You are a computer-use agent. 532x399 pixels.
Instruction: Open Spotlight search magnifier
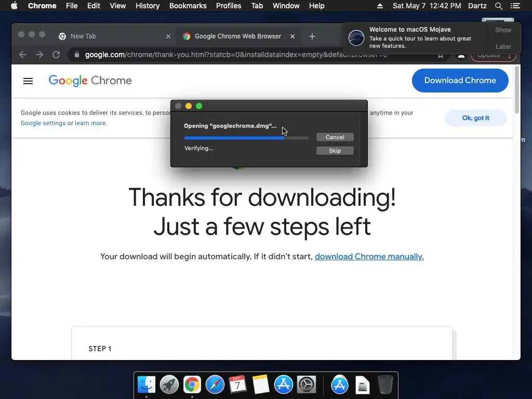[x=498, y=6]
